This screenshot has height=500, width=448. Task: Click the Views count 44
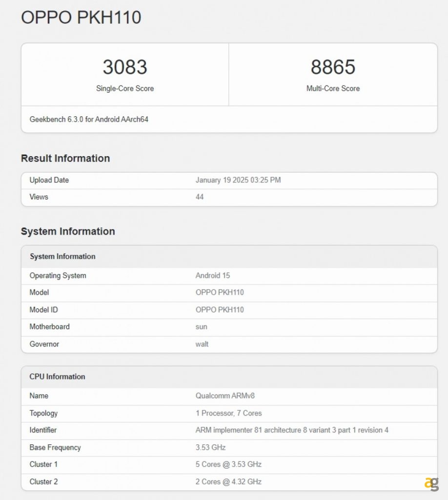(x=200, y=197)
